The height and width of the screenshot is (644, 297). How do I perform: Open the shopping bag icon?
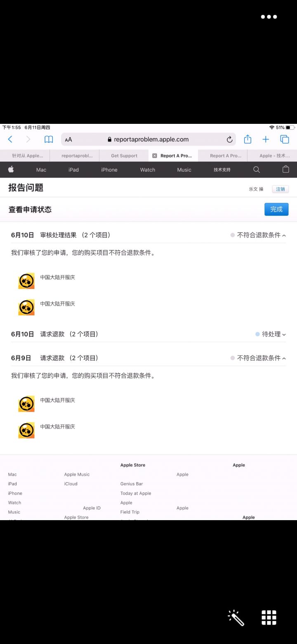tap(285, 169)
